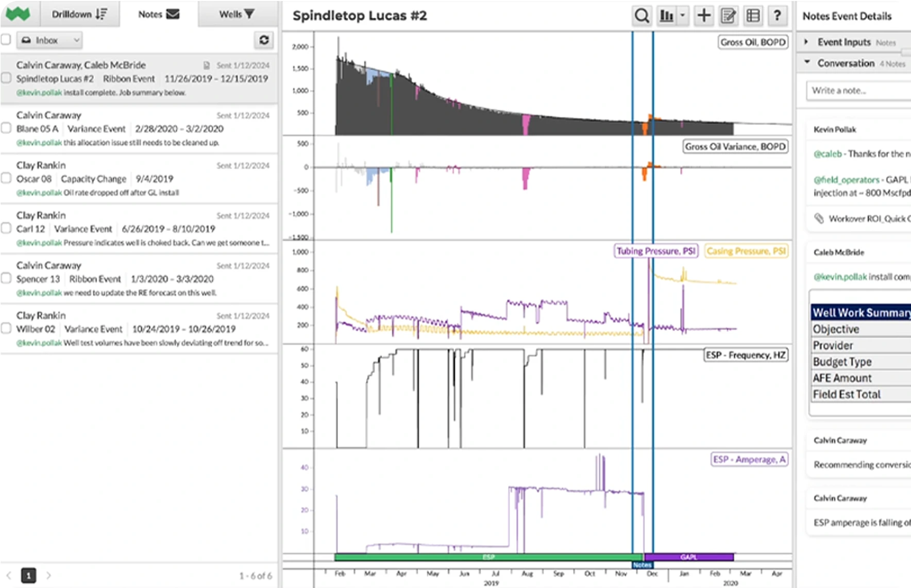Click the purple GAPL timeline bar

(x=688, y=557)
